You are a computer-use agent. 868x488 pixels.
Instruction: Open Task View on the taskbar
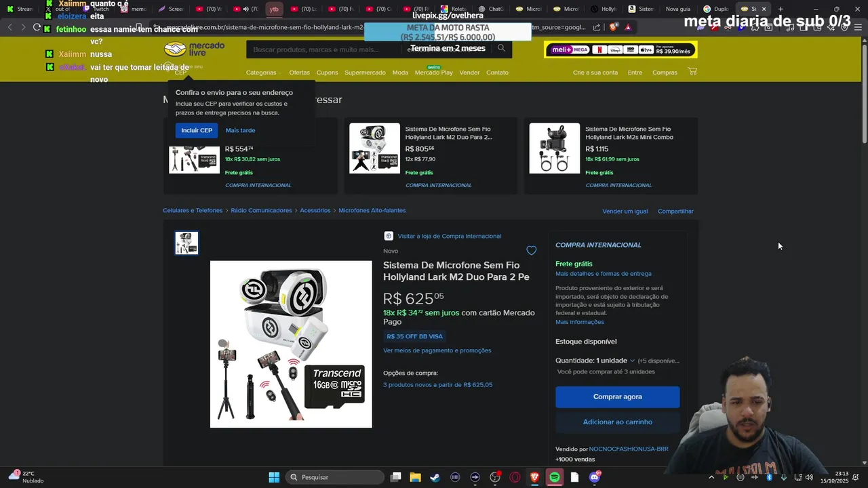pyautogui.click(x=396, y=477)
